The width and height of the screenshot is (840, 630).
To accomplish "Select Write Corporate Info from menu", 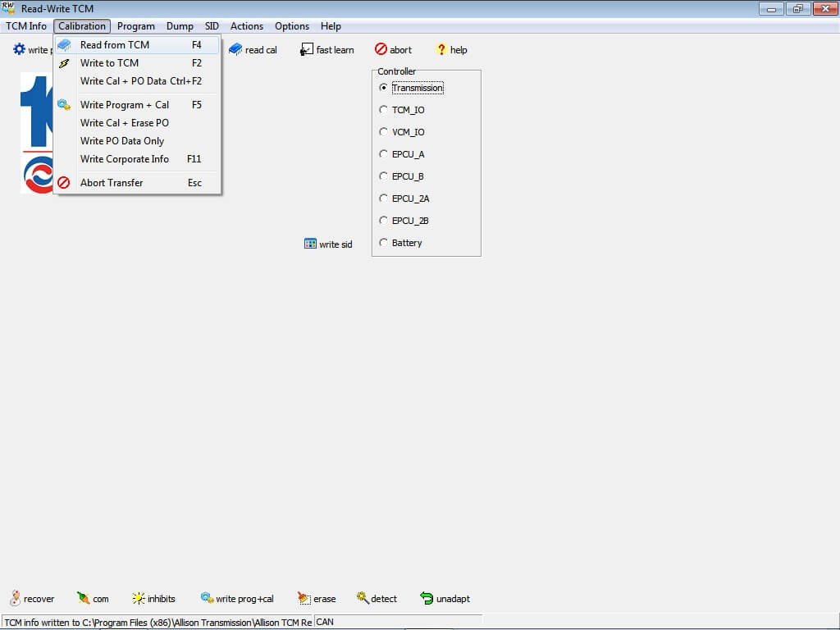I will point(125,159).
